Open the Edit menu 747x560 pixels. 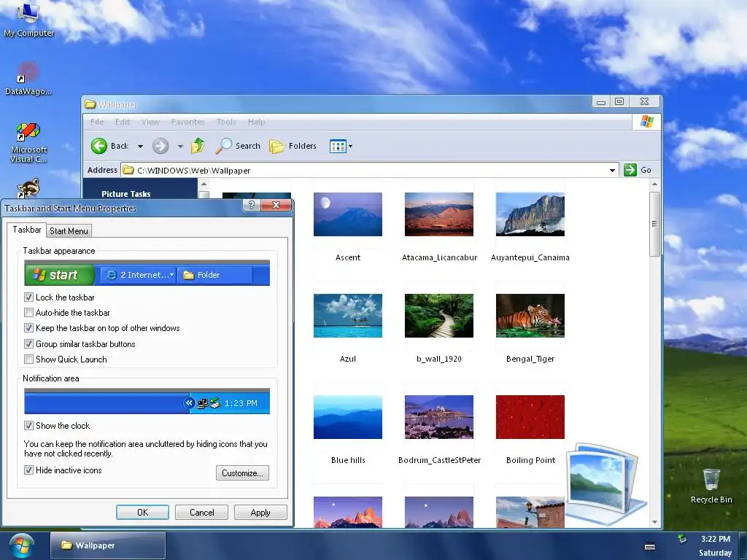(123, 122)
